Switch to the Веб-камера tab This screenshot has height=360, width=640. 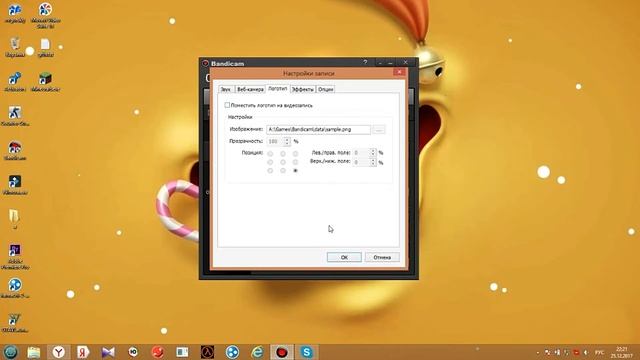pyautogui.click(x=250, y=89)
